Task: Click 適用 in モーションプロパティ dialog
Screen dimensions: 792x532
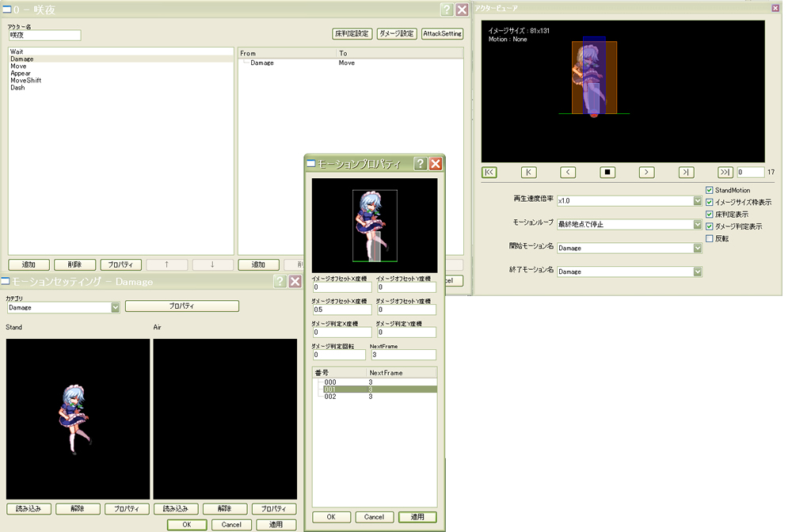Action: click(x=417, y=517)
